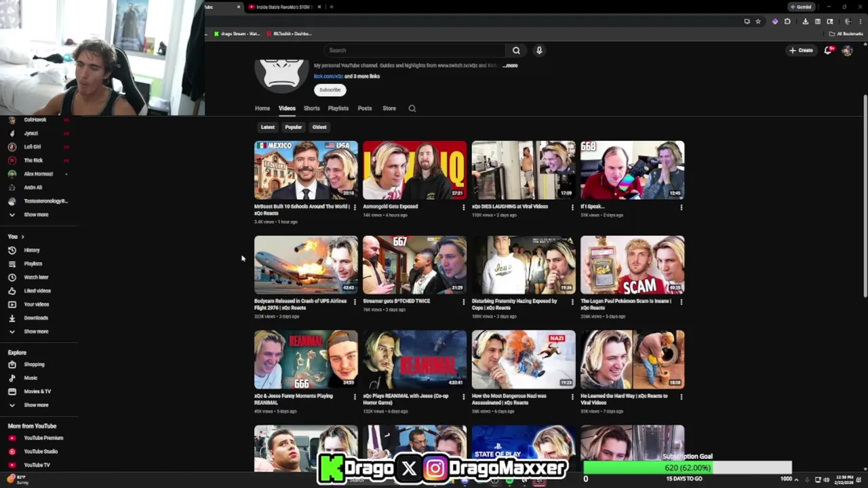Open video options for If I Speak...

point(681,207)
